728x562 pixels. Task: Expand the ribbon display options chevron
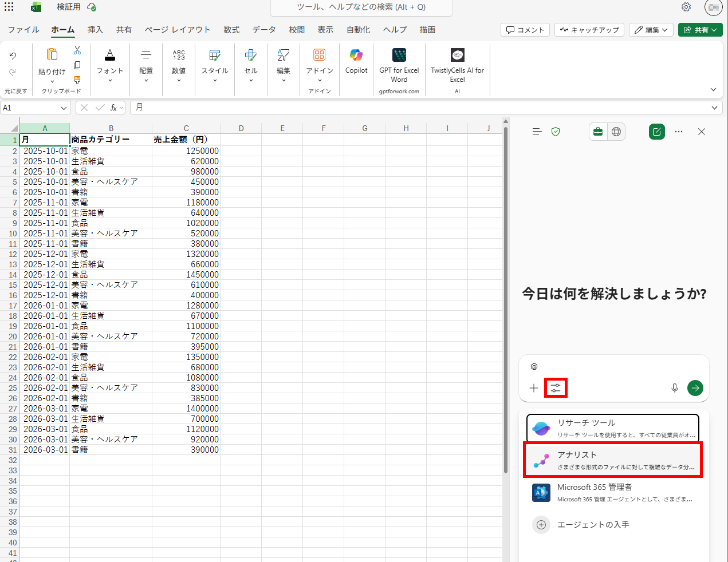click(713, 89)
